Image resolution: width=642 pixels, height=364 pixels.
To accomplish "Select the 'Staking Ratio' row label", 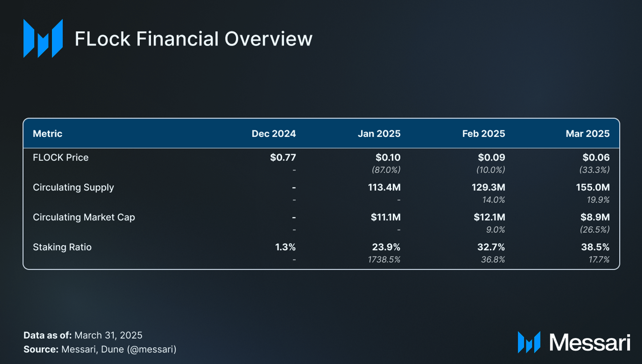I will 62,247.
